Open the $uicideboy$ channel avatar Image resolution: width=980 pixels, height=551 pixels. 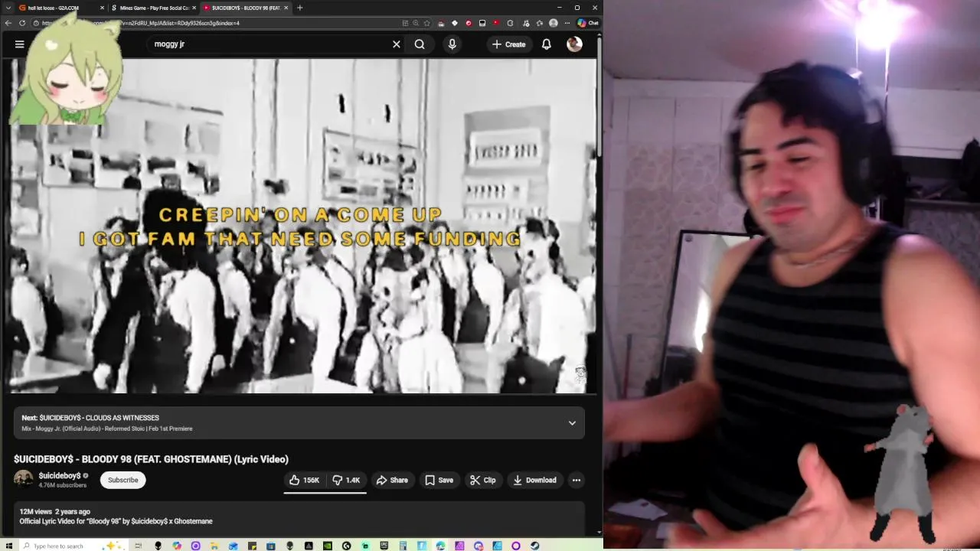[24, 479]
